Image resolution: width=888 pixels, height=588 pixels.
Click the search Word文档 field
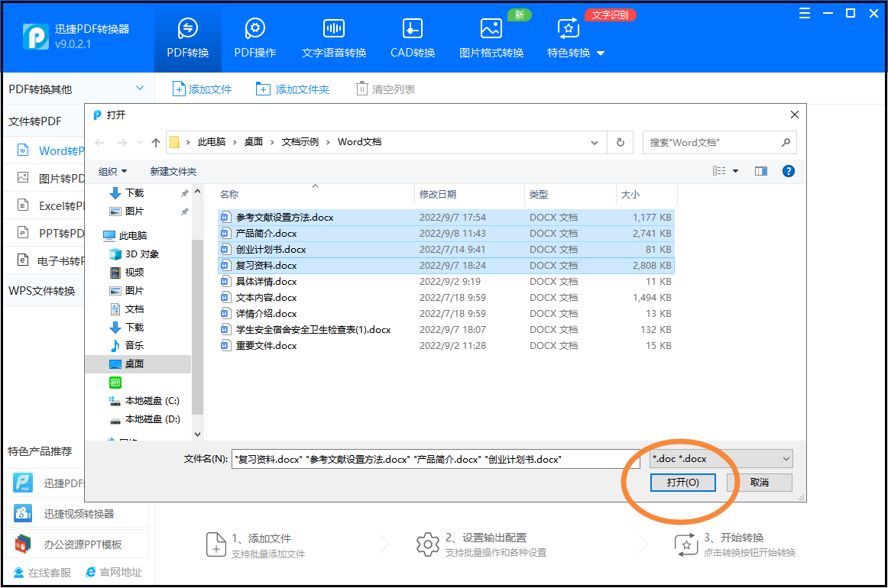[719, 143]
